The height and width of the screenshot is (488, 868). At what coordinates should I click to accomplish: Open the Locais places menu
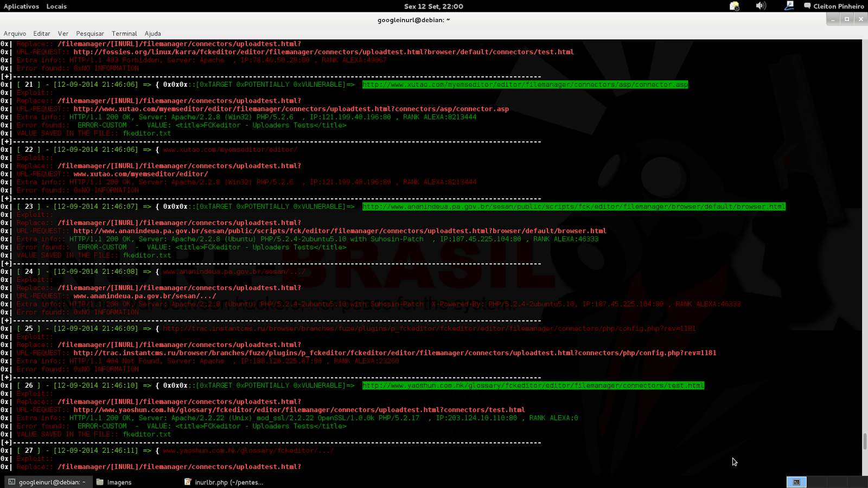(56, 7)
